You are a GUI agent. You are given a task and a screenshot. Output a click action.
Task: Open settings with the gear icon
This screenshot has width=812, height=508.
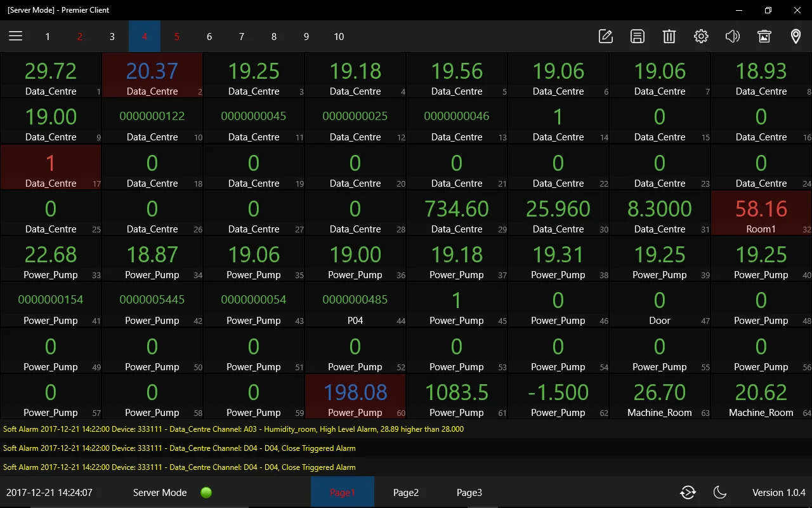pos(701,36)
